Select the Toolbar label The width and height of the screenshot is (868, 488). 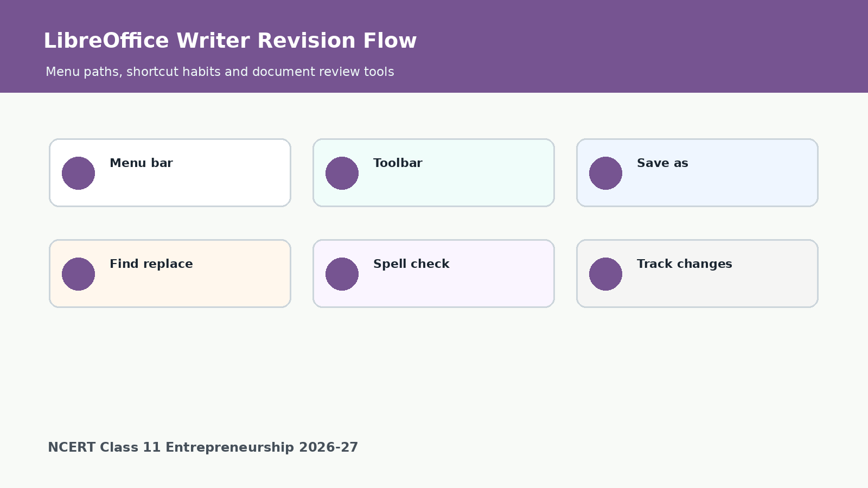398,163
